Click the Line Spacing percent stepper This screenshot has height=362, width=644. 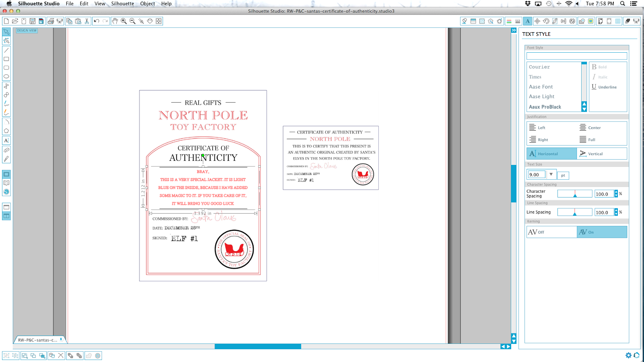[616, 212]
